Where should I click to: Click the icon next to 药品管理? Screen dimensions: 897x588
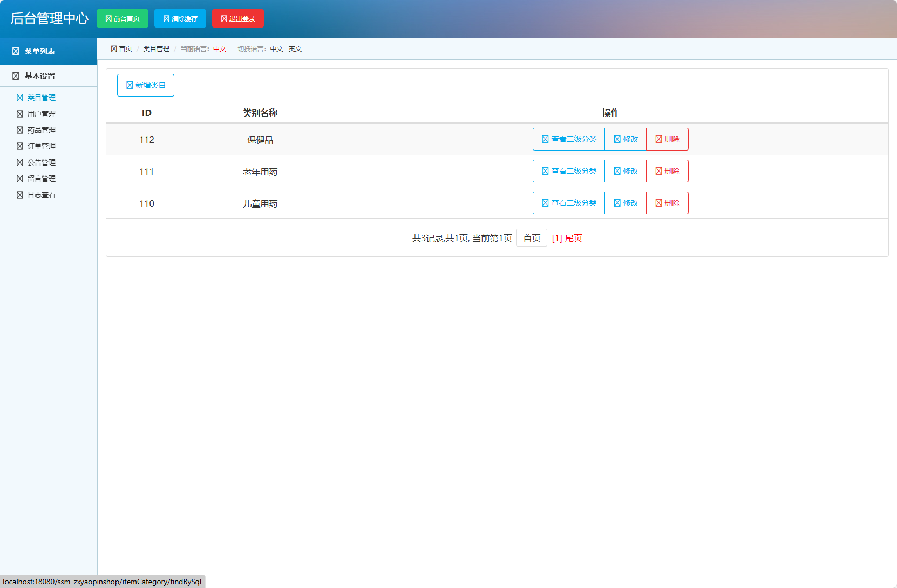point(20,130)
